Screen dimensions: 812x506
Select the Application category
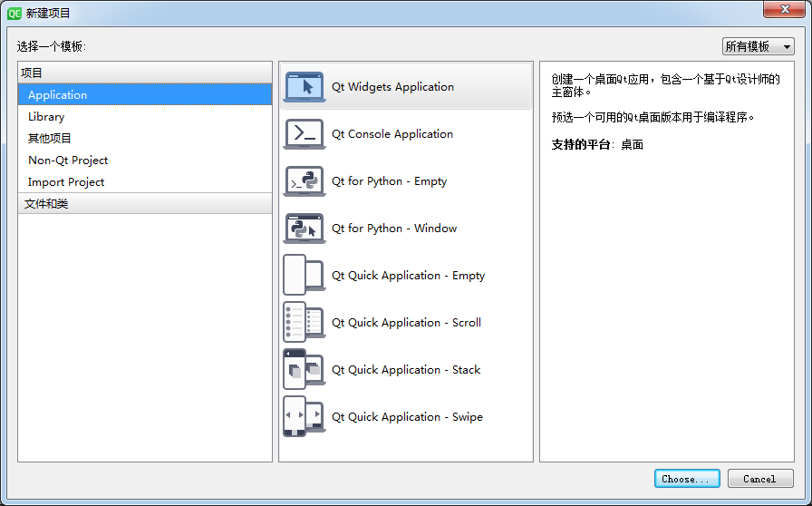coord(145,95)
